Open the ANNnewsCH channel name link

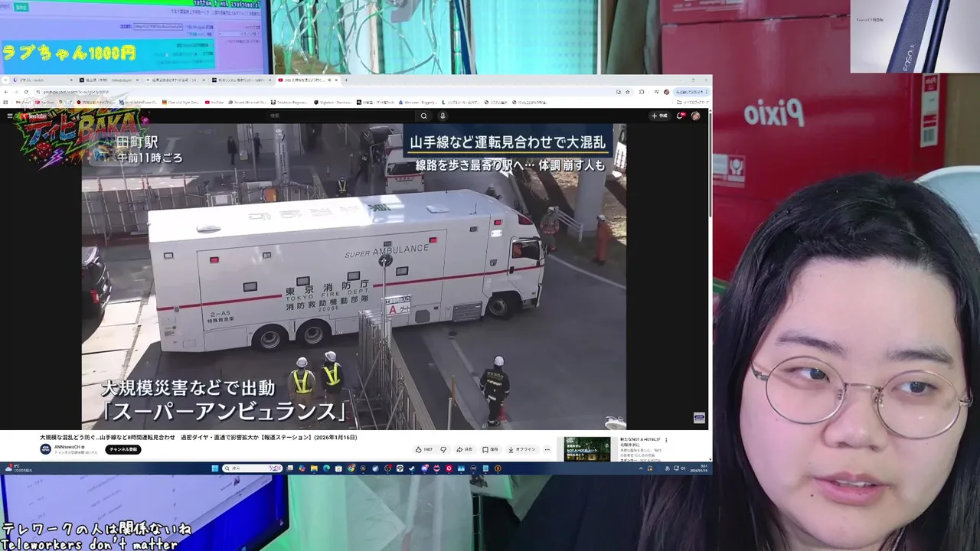click(70, 446)
